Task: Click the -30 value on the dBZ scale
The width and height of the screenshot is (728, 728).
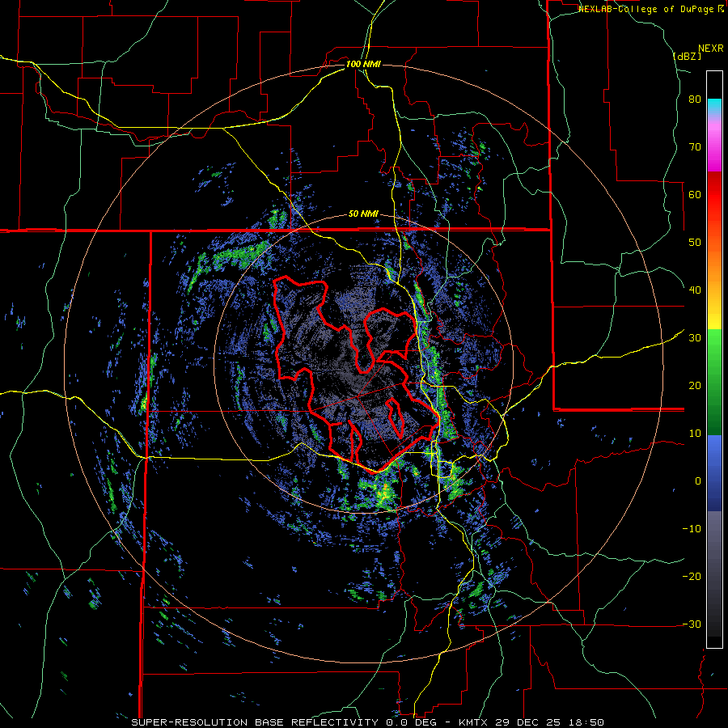Action: click(x=692, y=624)
